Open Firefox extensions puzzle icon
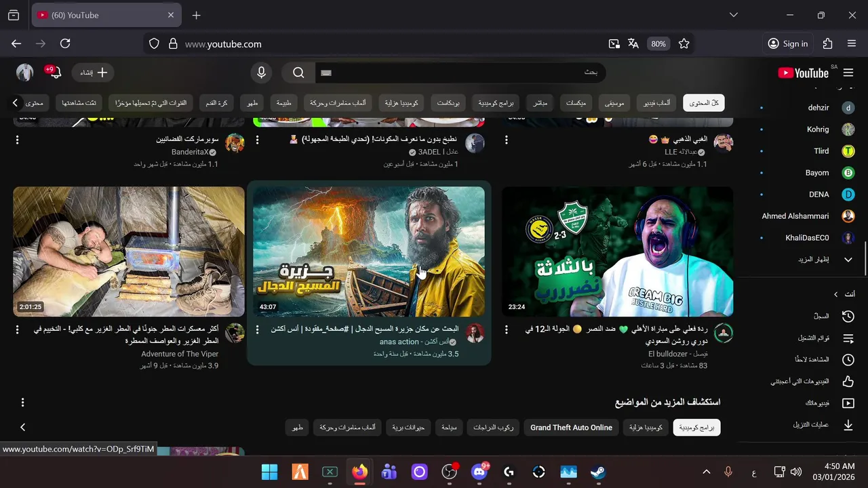The width and height of the screenshot is (868, 488). tap(827, 43)
